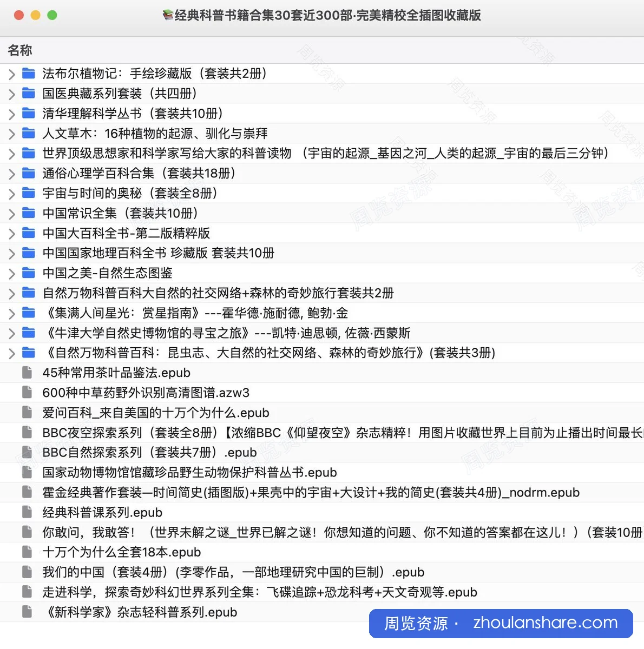Select file name 经典科普课系列.epub
This screenshot has height=649, width=644.
point(102,513)
